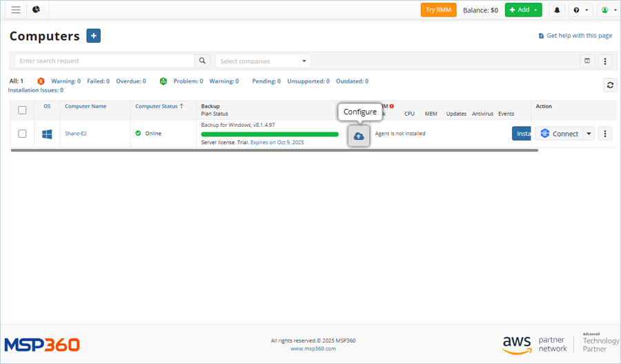Expand the Select companies dropdown
Image resolution: width=621 pixels, height=364 pixels.
(x=263, y=61)
